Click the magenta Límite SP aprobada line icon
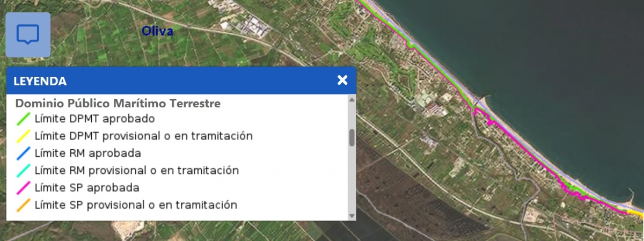Image resolution: width=644 pixels, height=241 pixels. [24, 188]
